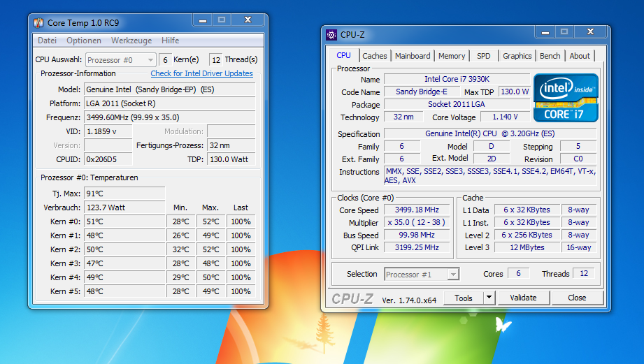
Task: Click the Kern #2 temperature 50°C
Action: pyautogui.click(x=124, y=249)
